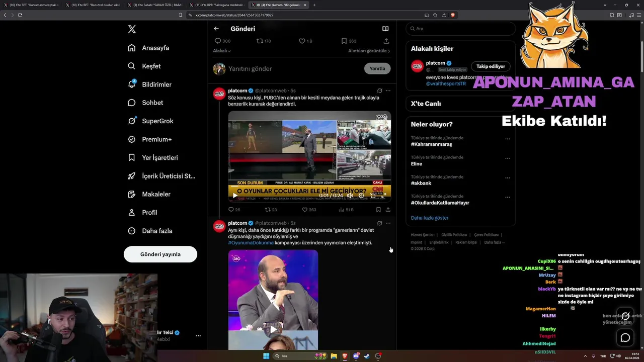Image resolution: width=644 pixels, height=362 pixels.
Task: Open İçerik Üreticisi Stüdyosu
Action: [x=162, y=176]
